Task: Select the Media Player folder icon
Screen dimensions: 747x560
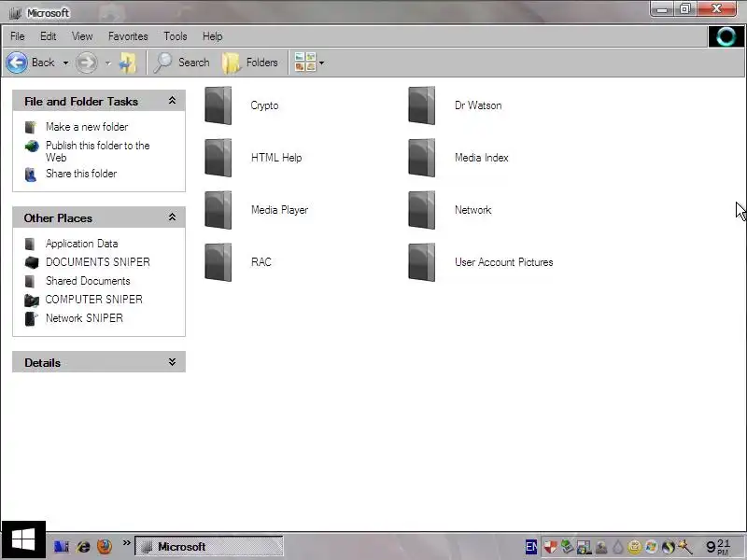Action: [218, 210]
